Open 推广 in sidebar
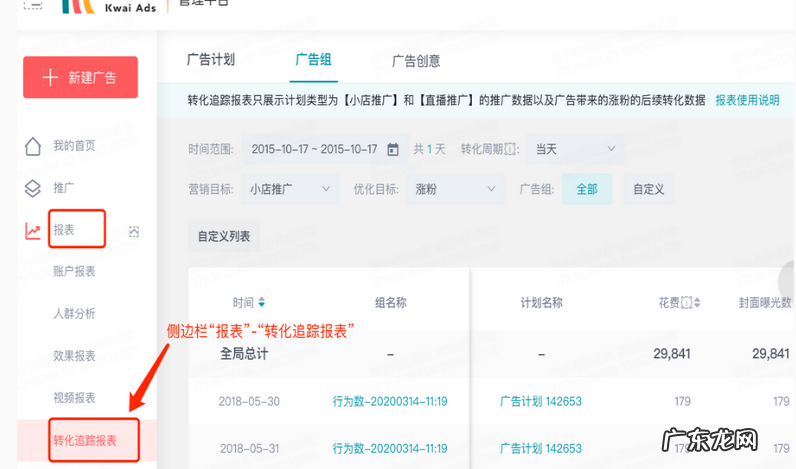Screen dimensions: 796x469 63,188
